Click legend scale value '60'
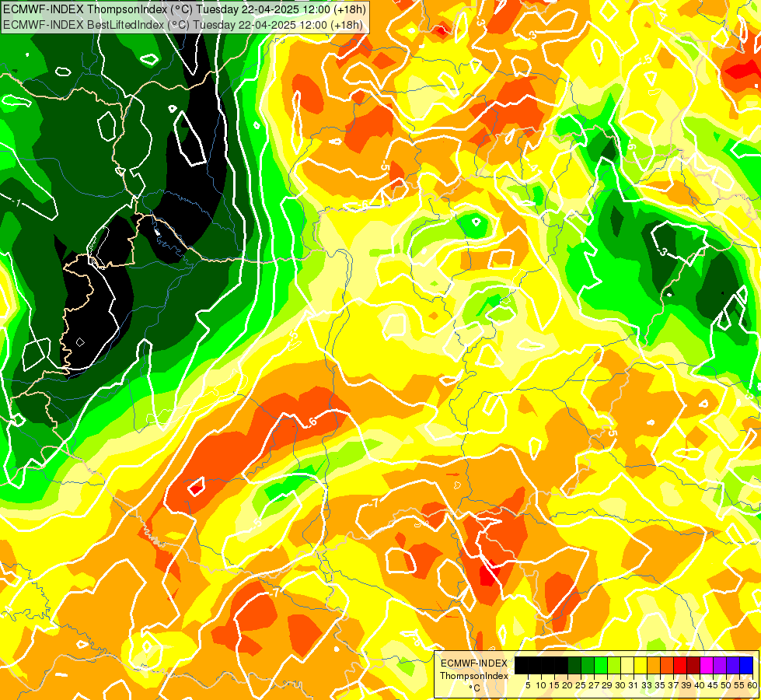The width and height of the screenshot is (761, 700). (752, 685)
